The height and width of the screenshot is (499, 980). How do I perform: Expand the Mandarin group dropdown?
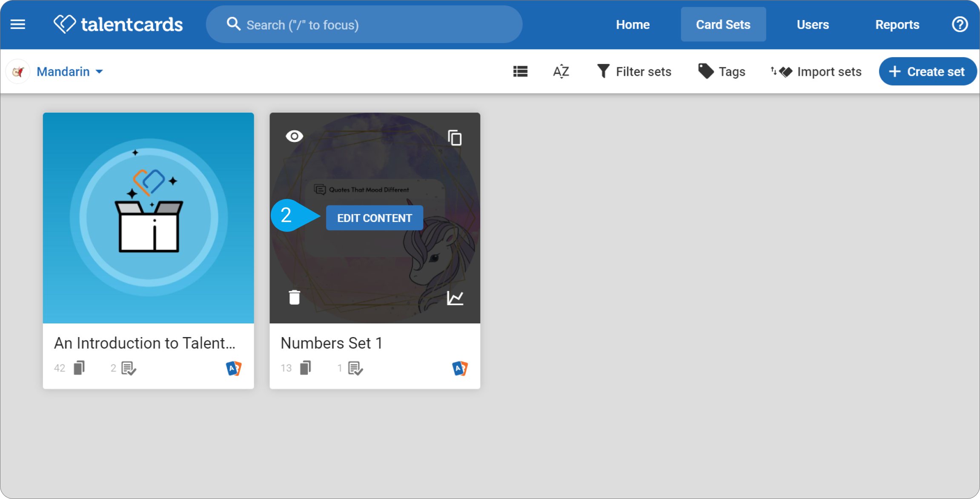pos(70,71)
